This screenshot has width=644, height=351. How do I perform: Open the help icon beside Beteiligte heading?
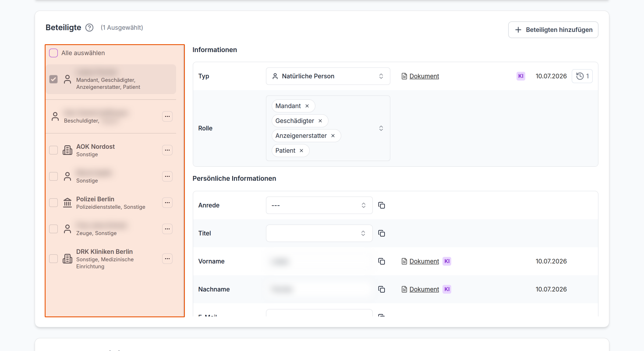point(89,28)
